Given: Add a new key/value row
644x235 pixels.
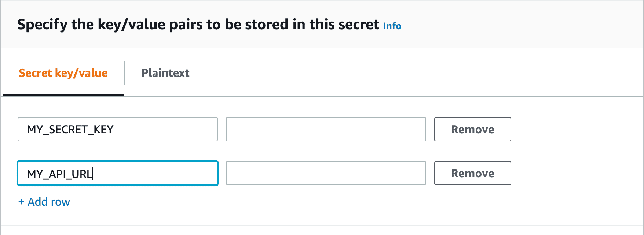Looking at the screenshot, I should coord(44,202).
